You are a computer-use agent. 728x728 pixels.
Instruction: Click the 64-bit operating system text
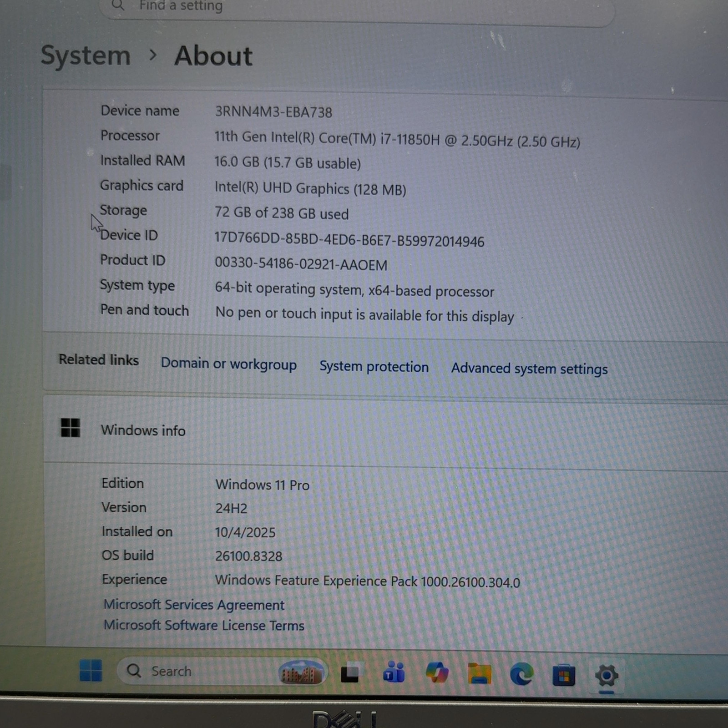(x=354, y=290)
